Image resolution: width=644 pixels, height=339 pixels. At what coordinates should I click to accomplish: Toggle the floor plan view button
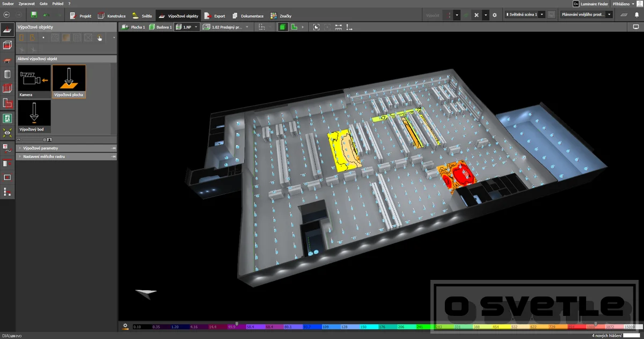click(x=294, y=27)
